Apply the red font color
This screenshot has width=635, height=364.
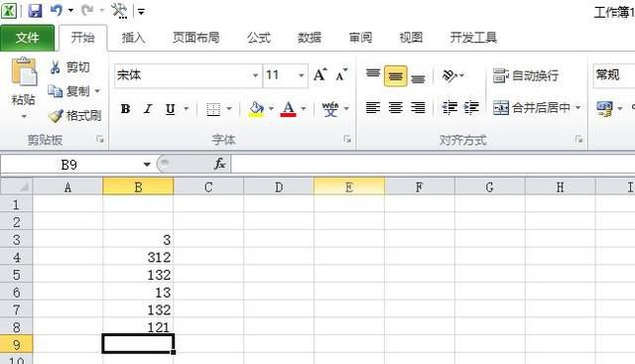(x=289, y=109)
